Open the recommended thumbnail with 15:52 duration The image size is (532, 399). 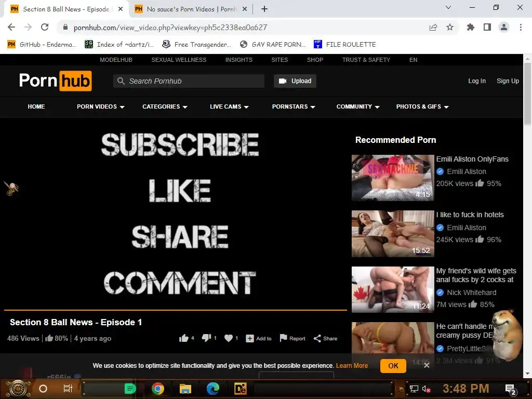click(x=393, y=233)
